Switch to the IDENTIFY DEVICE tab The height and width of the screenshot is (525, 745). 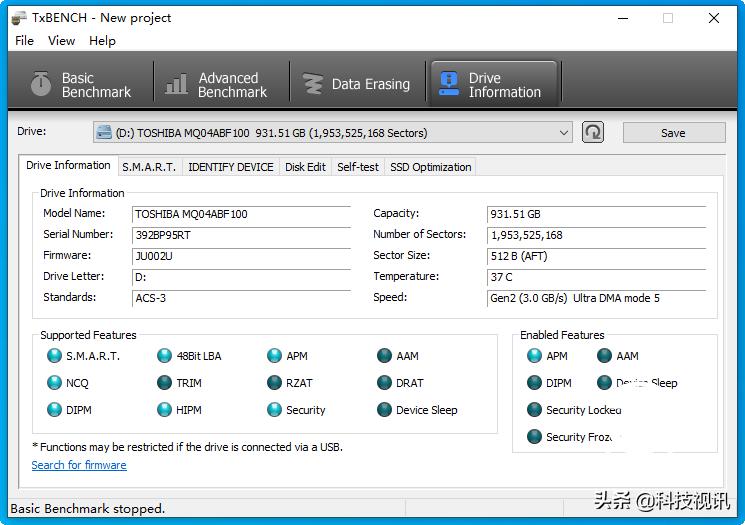click(230, 167)
